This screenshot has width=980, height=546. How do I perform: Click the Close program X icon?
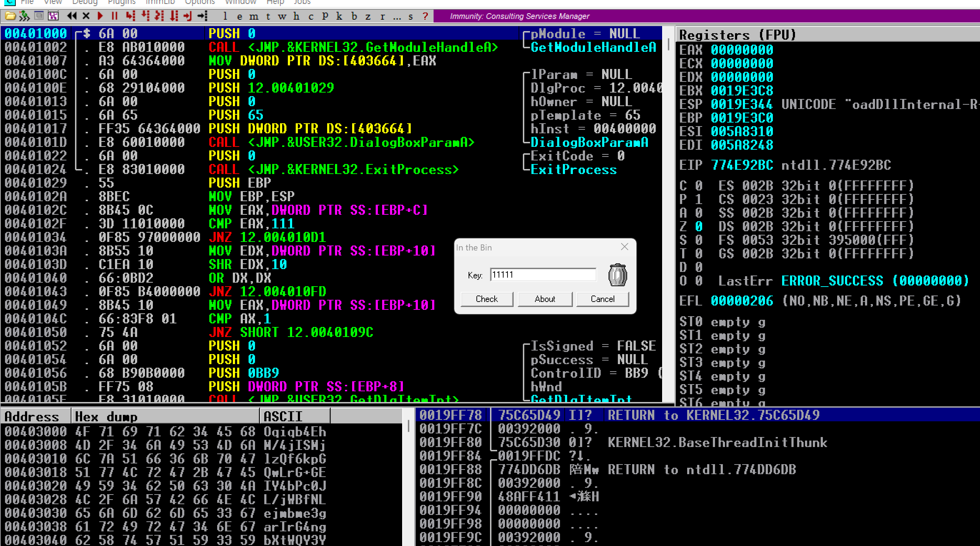click(86, 16)
